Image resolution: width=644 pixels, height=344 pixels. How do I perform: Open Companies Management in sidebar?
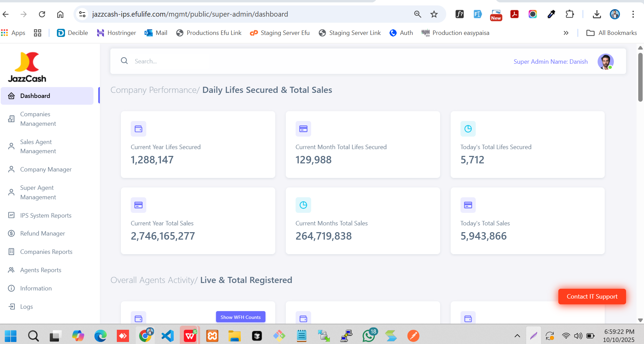click(x=38, y=119)
